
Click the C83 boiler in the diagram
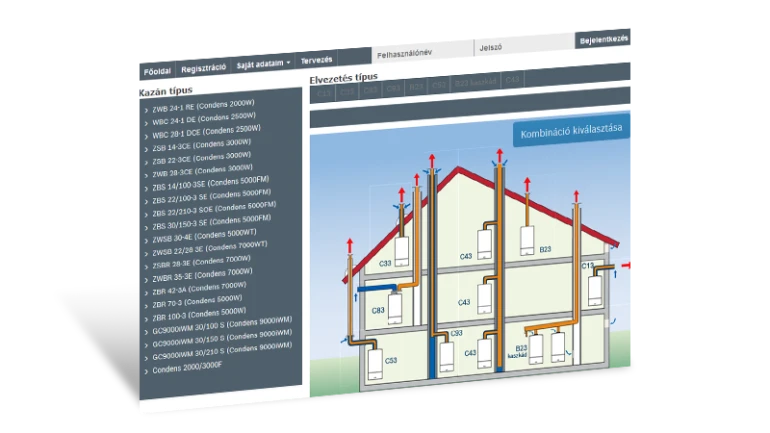[394, 309]
